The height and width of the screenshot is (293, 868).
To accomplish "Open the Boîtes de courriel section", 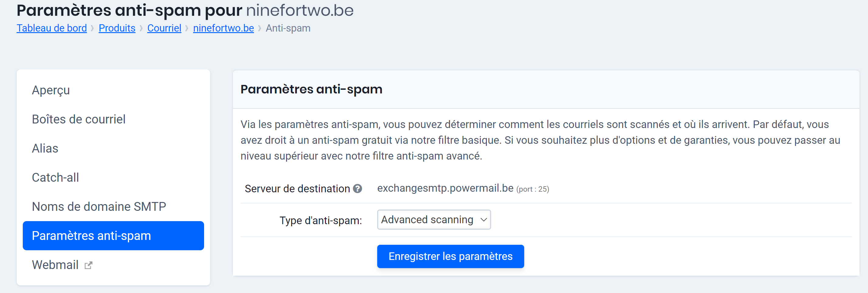I will (x=79, y=119).
